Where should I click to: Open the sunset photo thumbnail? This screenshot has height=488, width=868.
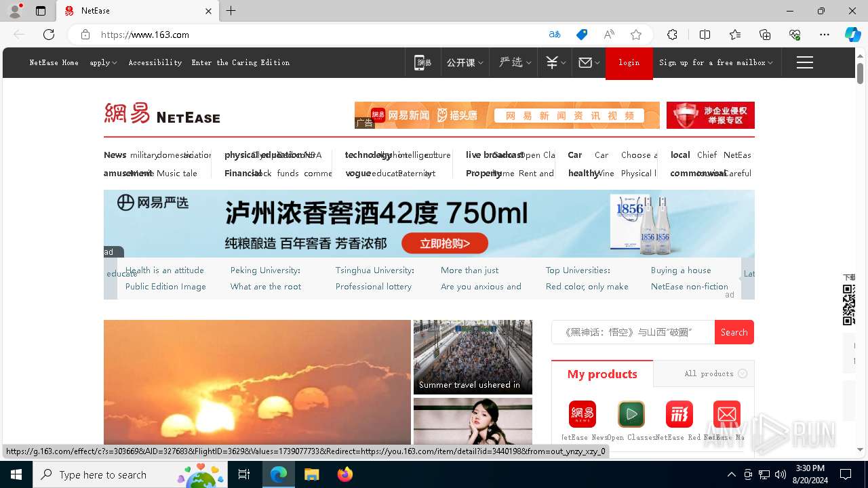point(257,382)
